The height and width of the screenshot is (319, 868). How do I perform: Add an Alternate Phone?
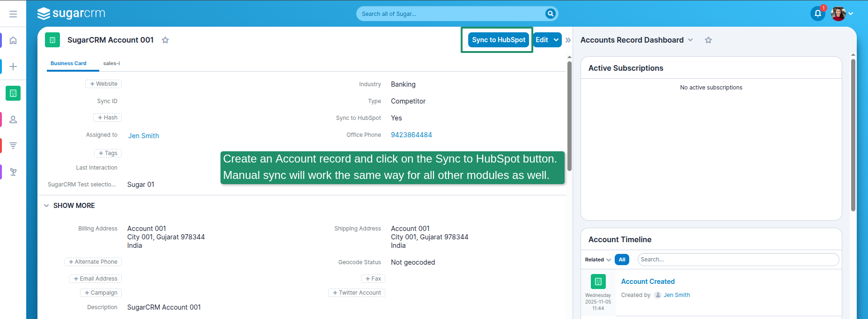pyautogui.click(x=93, y=262)
